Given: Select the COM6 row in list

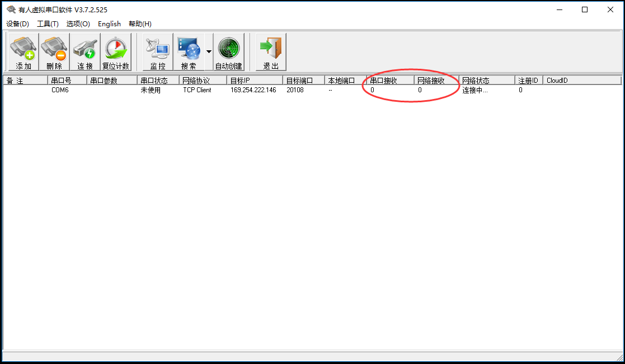Looking at the screenshot, I should click(x=60, y=90).
